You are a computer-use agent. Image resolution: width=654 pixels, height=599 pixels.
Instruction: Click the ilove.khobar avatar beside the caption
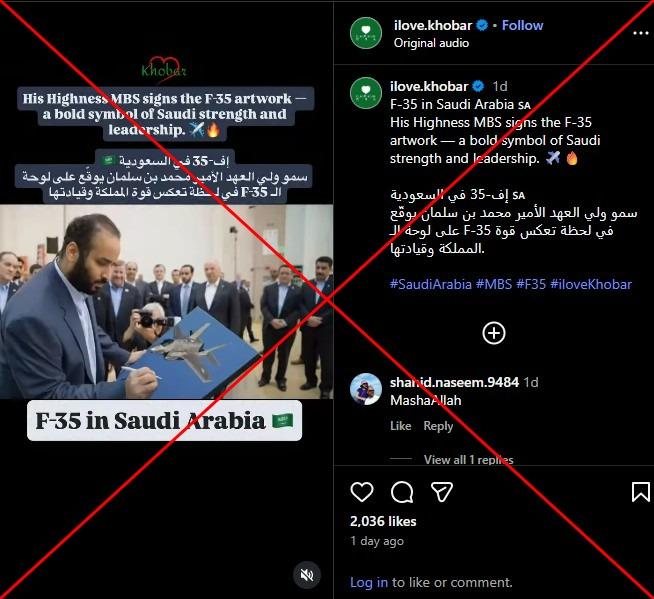pos(366,93)
